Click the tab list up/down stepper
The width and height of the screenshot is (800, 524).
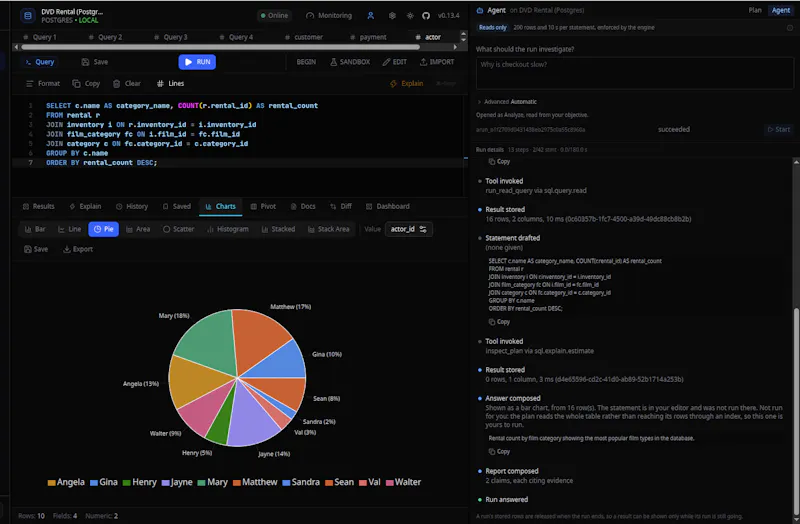point(463,36)
